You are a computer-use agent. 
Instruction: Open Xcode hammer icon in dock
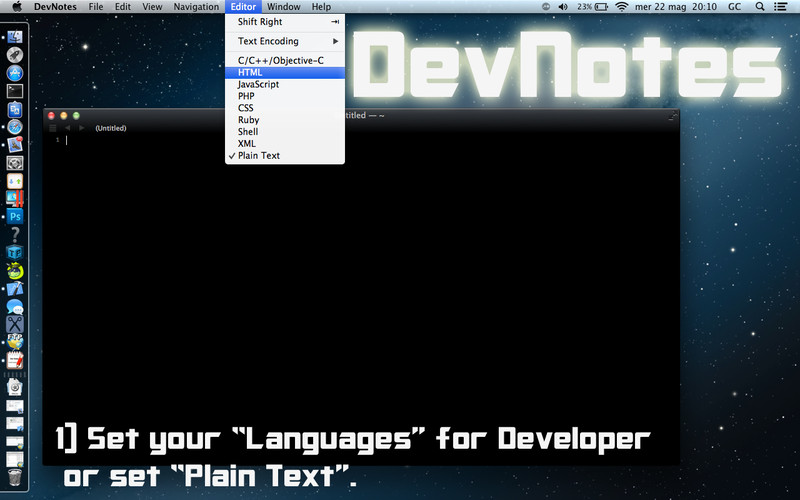point(15,289)
